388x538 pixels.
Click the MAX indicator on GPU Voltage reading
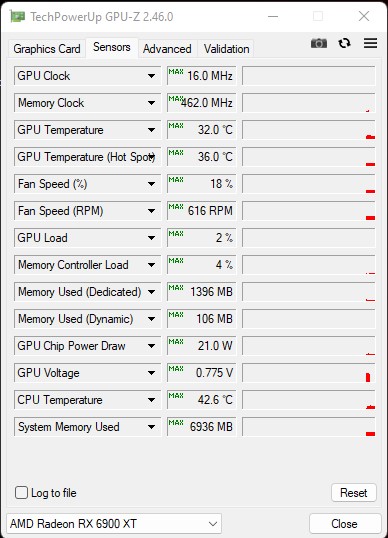(x=176, y=368)
